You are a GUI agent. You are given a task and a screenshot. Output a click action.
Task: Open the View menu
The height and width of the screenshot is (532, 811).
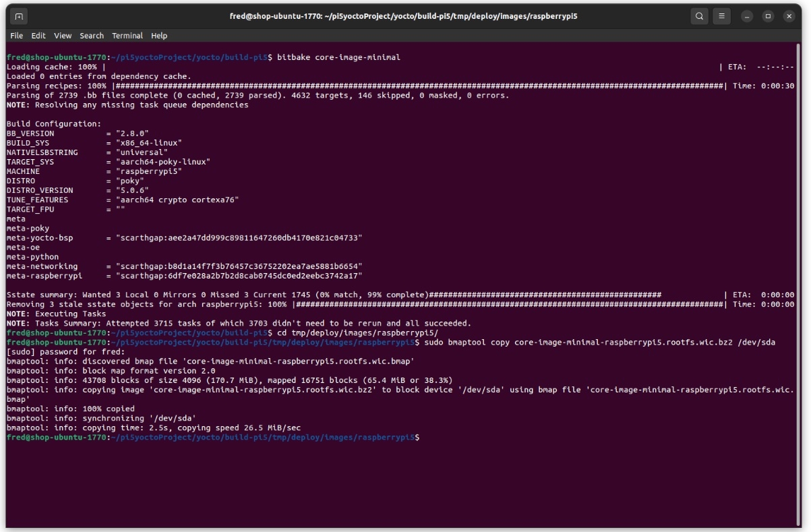[62, 36]
